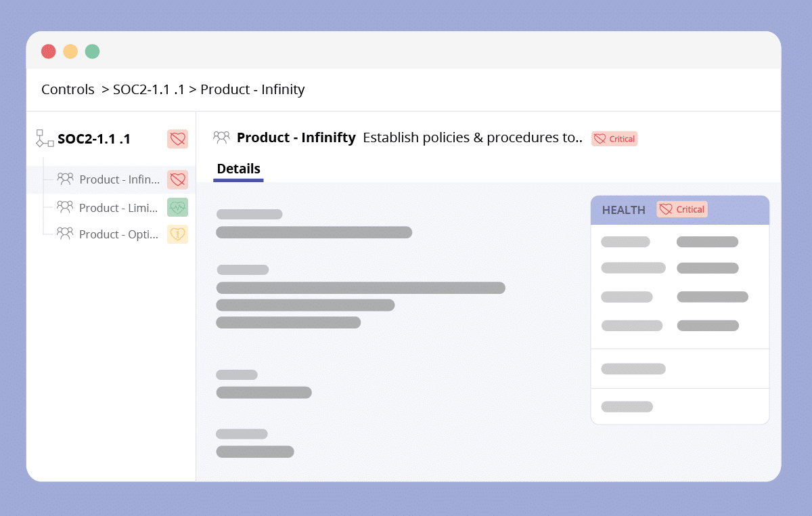The height and width of the screenshot is (516, 812).
Task: Go to Controls in the breadcrumb
Action: click(x=68, y=89)
